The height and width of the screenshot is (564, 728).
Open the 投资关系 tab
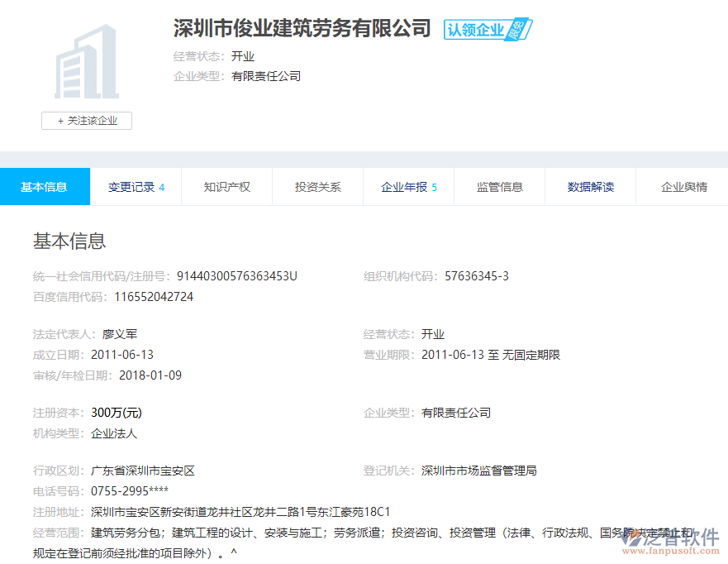click(317, 187)
